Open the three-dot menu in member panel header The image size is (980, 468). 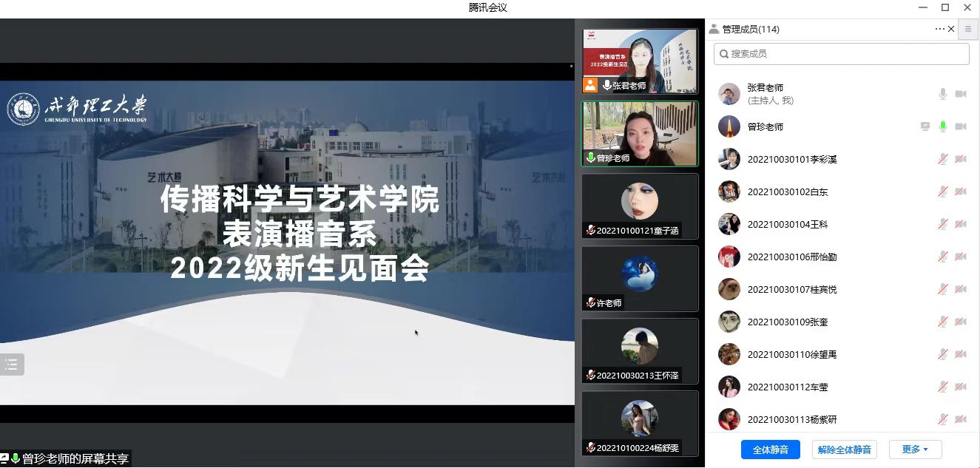pyautogui.click(x=940, y=29)
